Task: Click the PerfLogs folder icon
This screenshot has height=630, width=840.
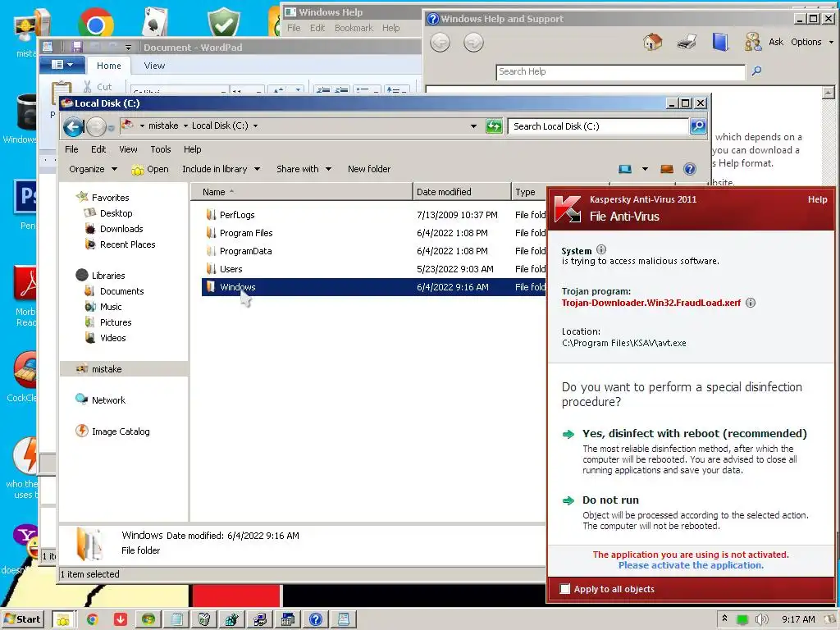Action: click(x=211, y=215)
